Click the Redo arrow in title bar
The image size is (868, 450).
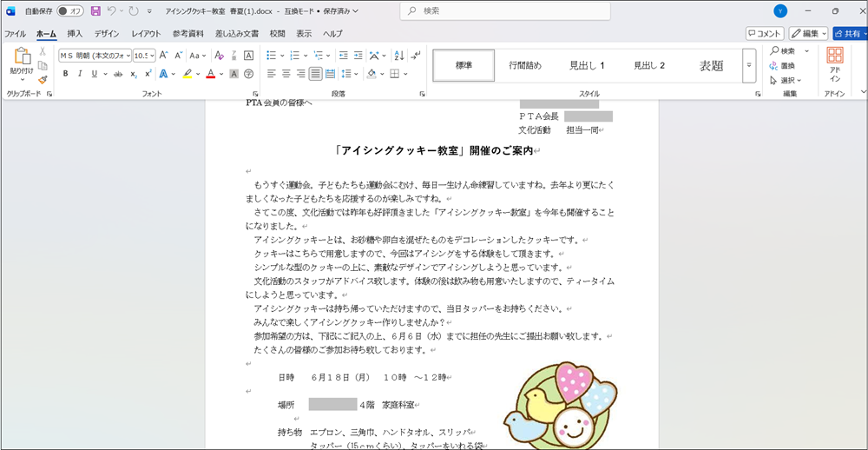click(134, 10)
